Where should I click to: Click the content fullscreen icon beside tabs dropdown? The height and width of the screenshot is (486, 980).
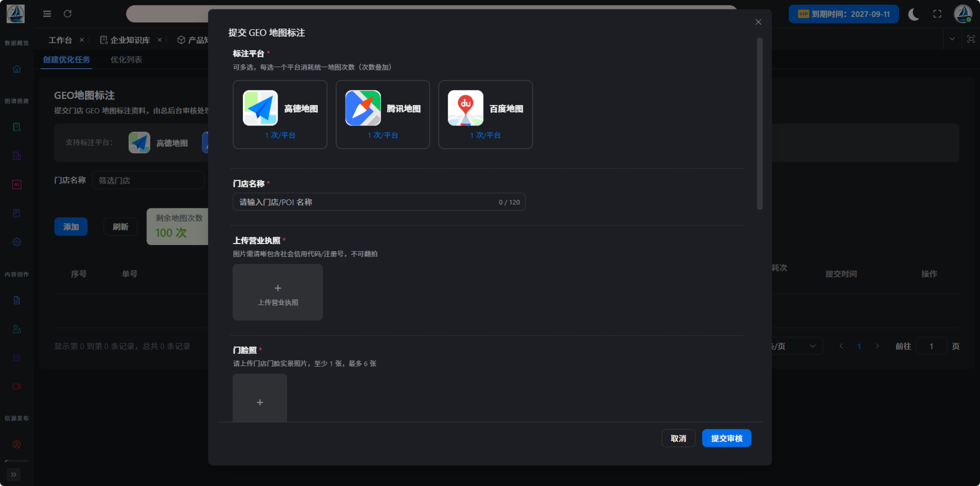tap(971, 39)
